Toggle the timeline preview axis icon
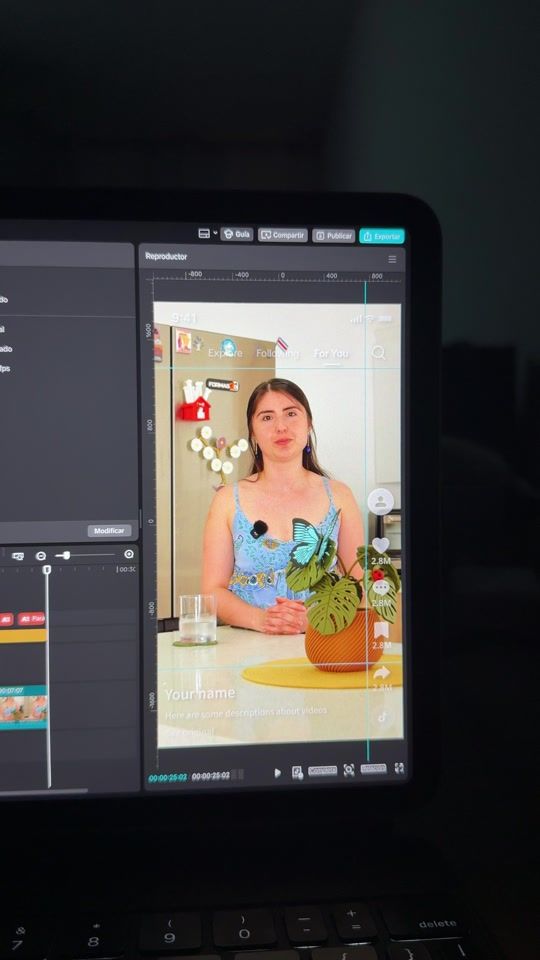This screenshot has width=540, height=960. click(18, 556)
